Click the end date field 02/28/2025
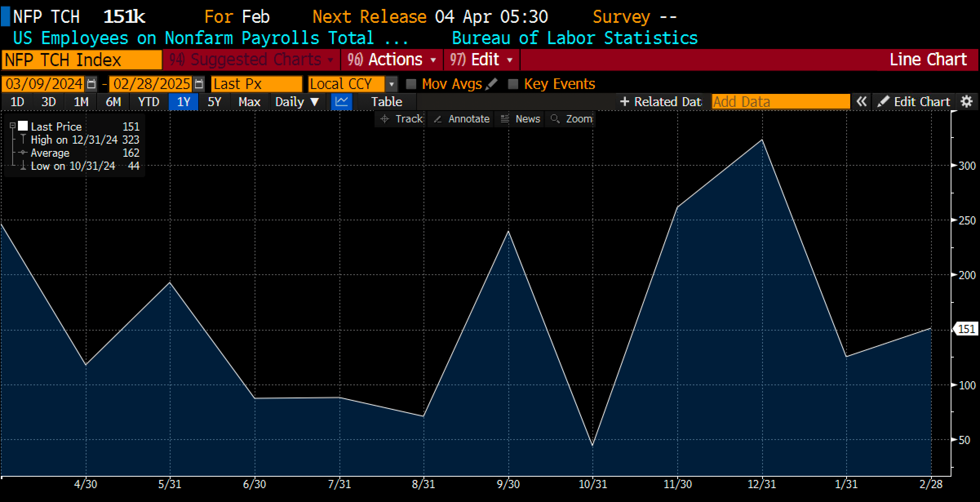Viewport: 980px width, 502px height. 151,84
